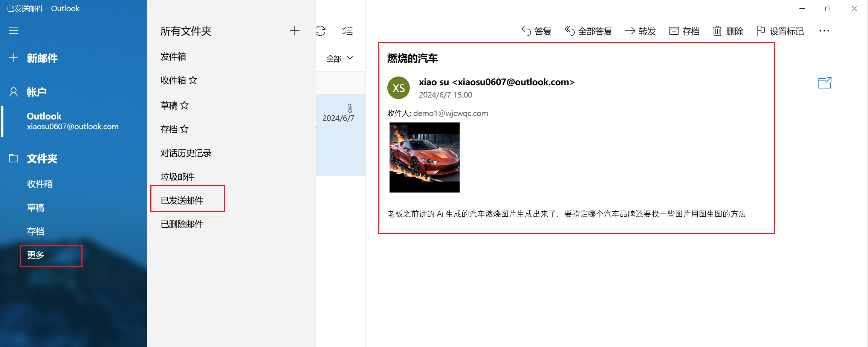Expand the 帐户 accounts section
The height and width of the screenshot is (347, 868).
(37, 92)
